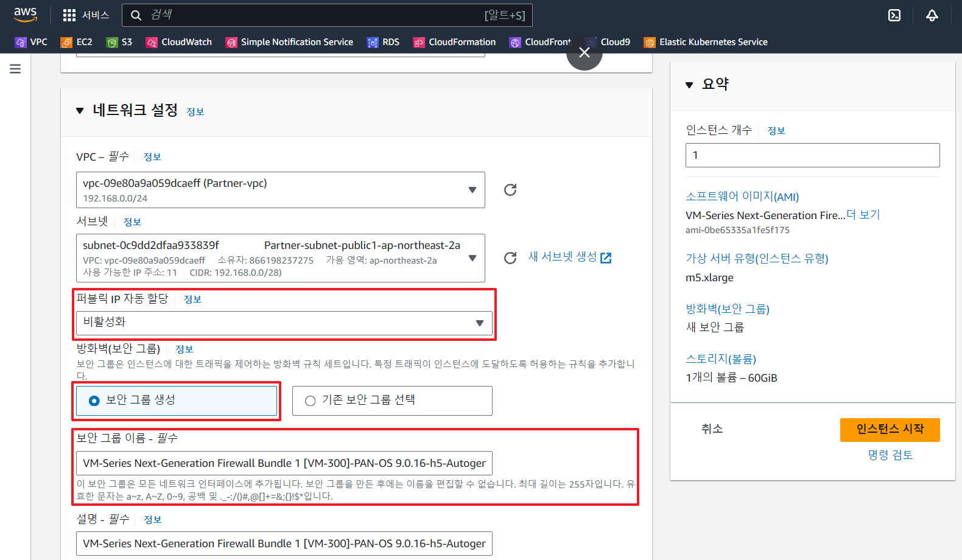Click the 스토리지(볼륨) summary link

coord(721,359)
